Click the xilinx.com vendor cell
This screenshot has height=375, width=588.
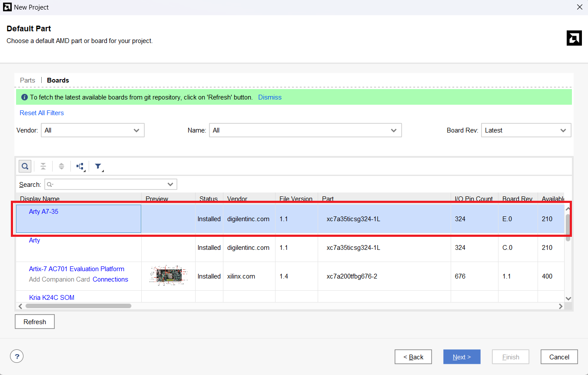(241, 276)
